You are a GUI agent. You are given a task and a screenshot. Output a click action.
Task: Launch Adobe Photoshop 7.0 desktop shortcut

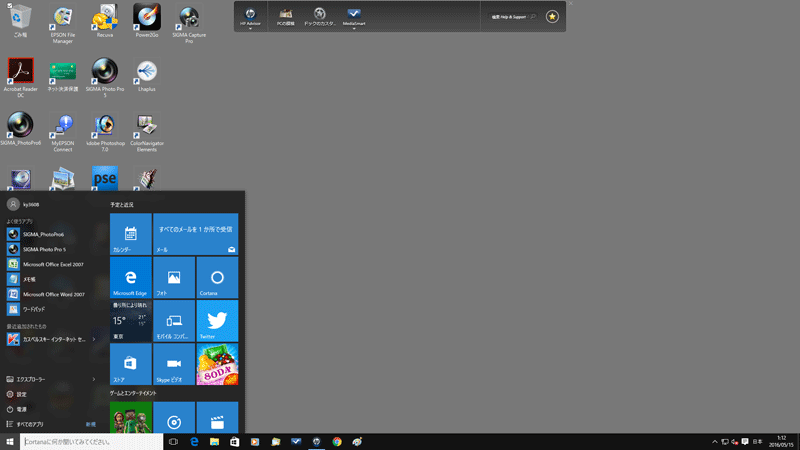point(105,132)
